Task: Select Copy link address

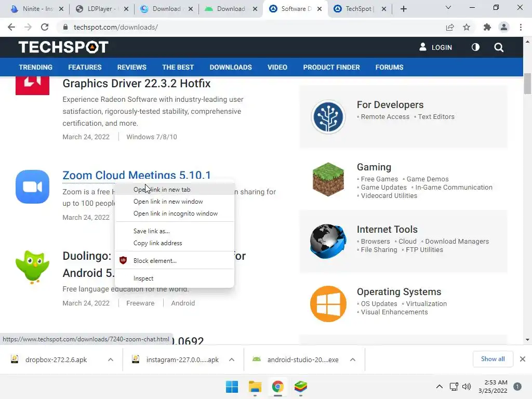Action: (175, 243)
